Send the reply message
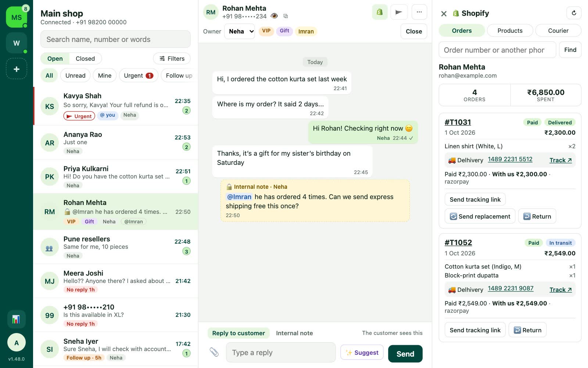Screen dimensions: 588x368 click(x=405, y=354)
